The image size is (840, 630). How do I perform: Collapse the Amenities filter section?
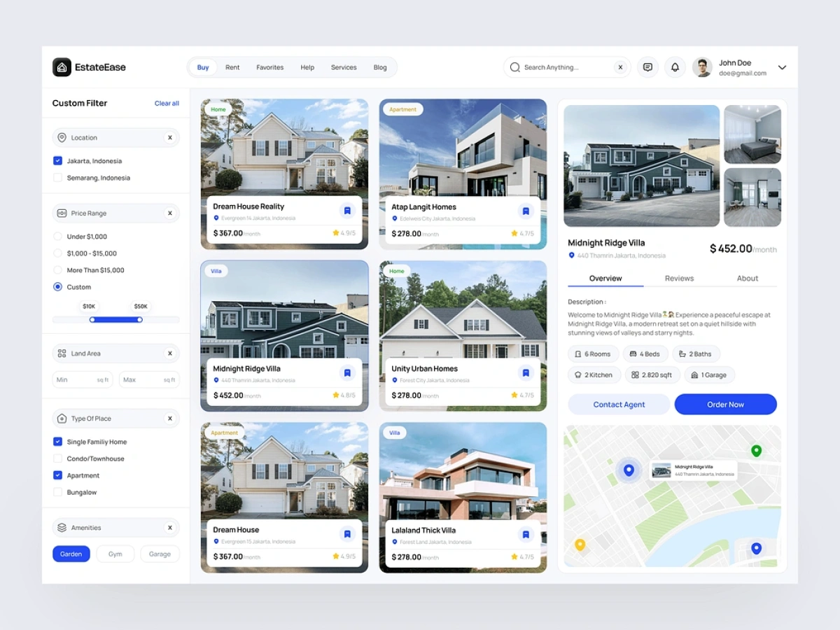[169, 528]
